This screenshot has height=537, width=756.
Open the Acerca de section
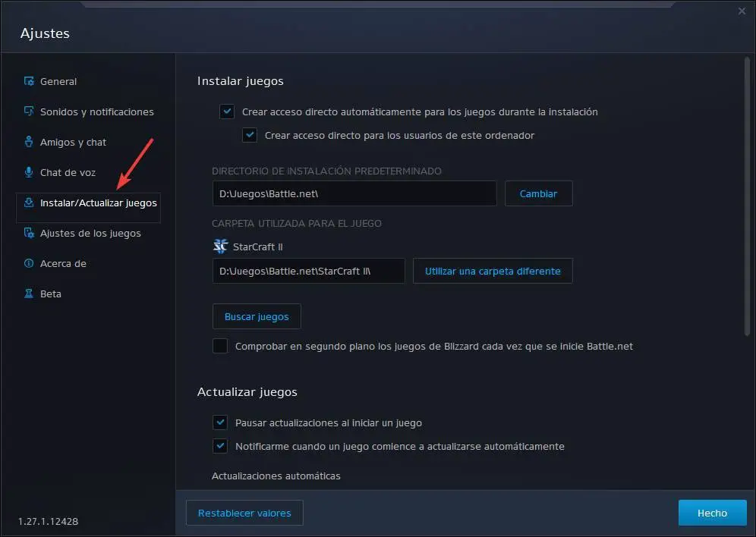[x=62, y=263]
